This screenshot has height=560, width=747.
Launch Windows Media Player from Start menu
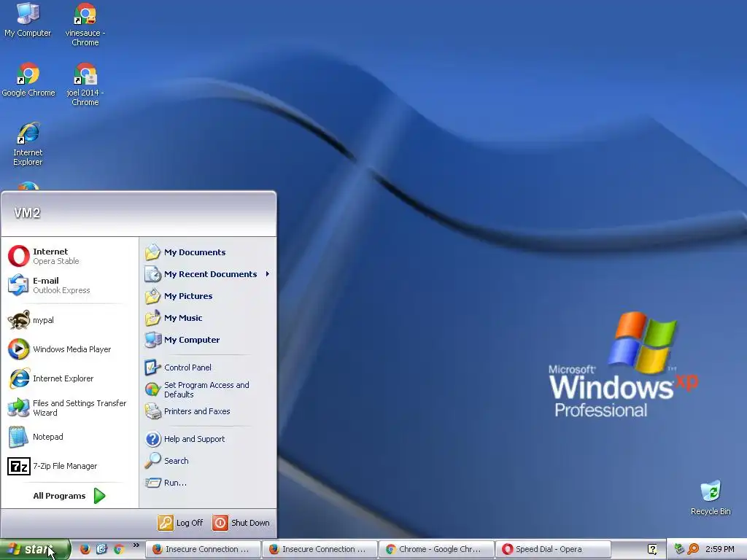coord(69,349)
